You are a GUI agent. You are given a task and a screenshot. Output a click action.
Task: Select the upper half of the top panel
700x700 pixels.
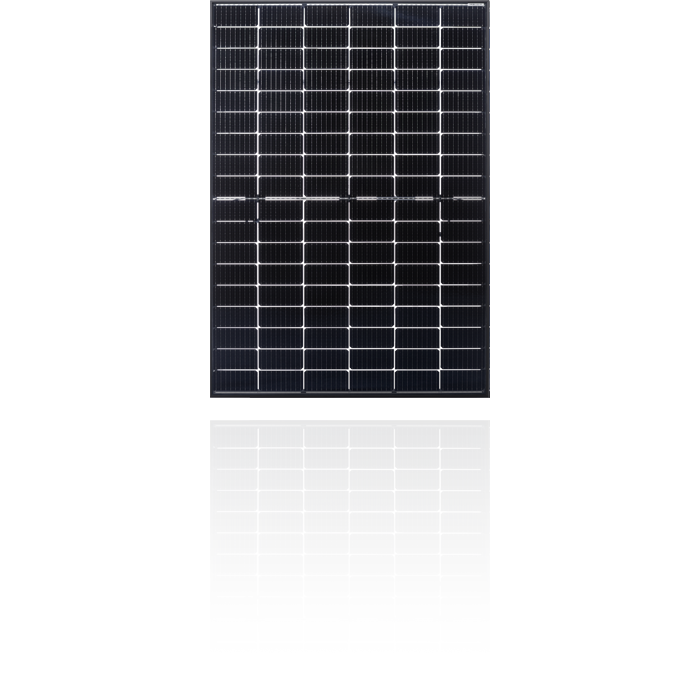[x=350, y=100]
